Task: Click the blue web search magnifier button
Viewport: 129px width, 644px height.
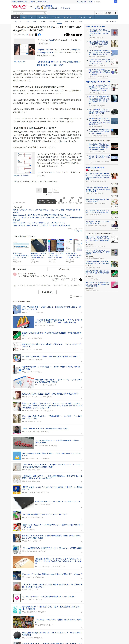Action: click(x=115, y=2)
